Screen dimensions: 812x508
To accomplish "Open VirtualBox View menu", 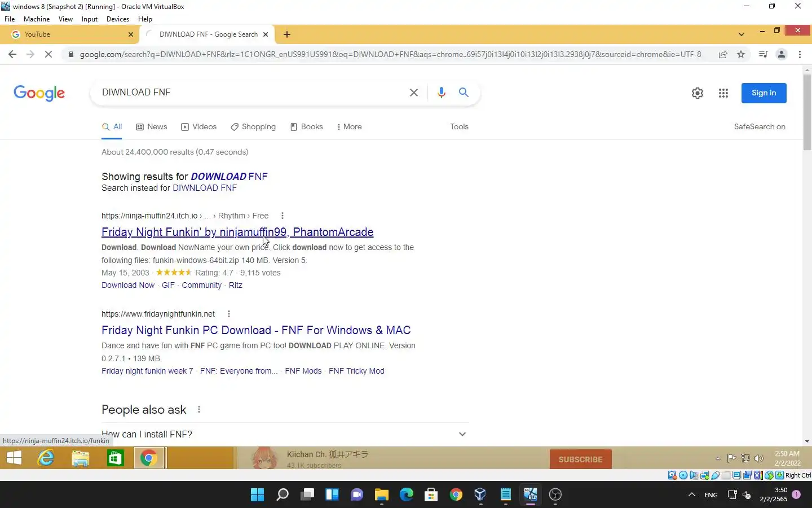I will pos(65,19).
